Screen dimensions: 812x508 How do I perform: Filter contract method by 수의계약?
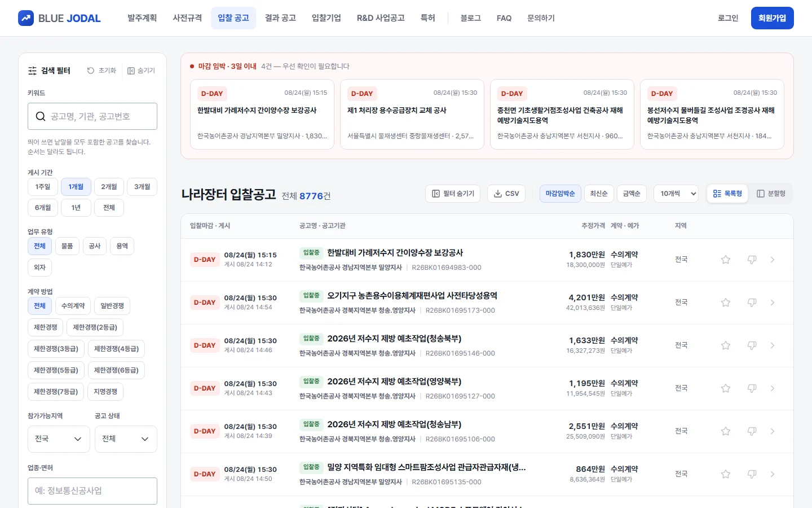pyautogui.click(x=73, y=306)
